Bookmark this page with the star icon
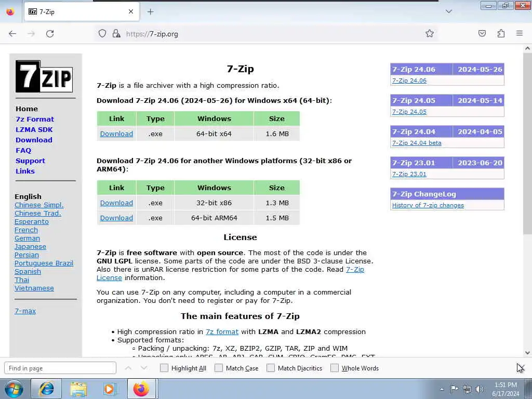 click(x=430, y=33)
